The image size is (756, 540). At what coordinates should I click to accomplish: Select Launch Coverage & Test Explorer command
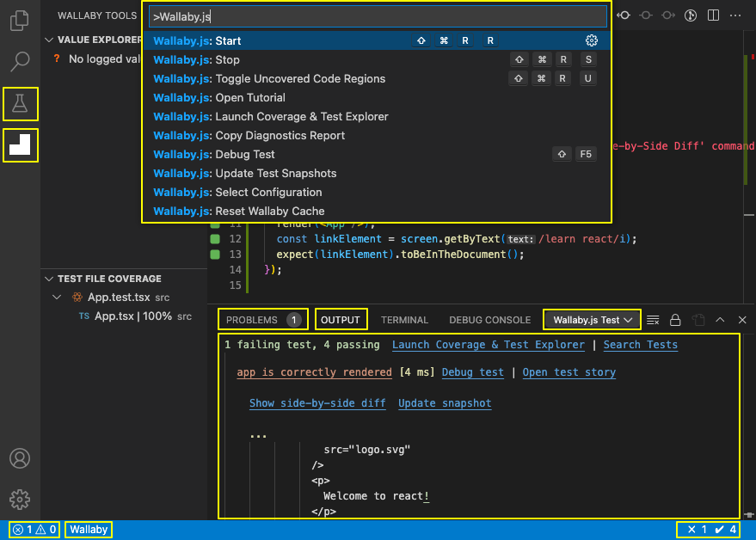tap(377, 116)
